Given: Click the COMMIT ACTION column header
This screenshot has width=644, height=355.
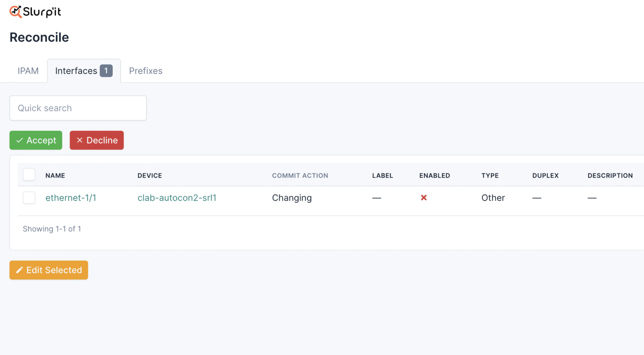Looking at the screenshot, I should (300, 175).
